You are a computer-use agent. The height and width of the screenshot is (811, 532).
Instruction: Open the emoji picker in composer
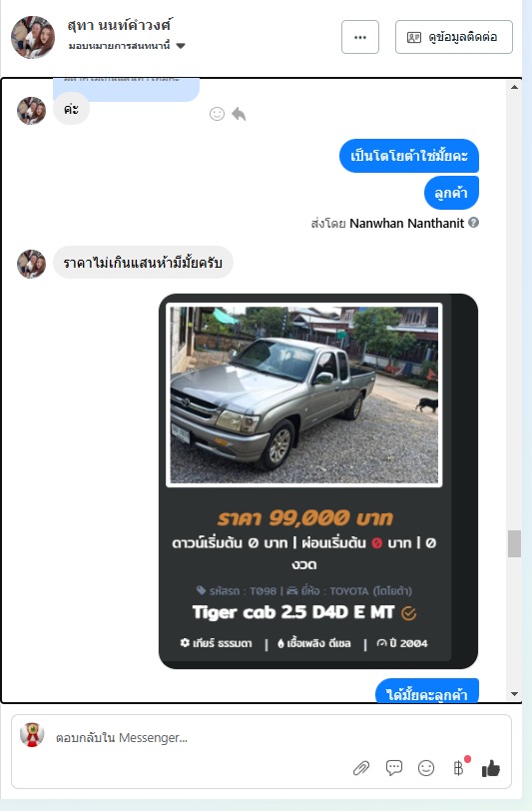click(x=426, y=769)
